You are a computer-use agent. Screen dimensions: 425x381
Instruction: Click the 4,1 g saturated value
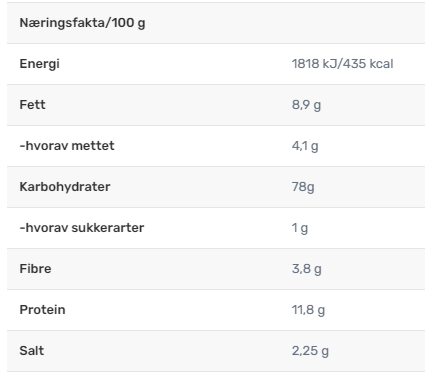click(305, 146)
